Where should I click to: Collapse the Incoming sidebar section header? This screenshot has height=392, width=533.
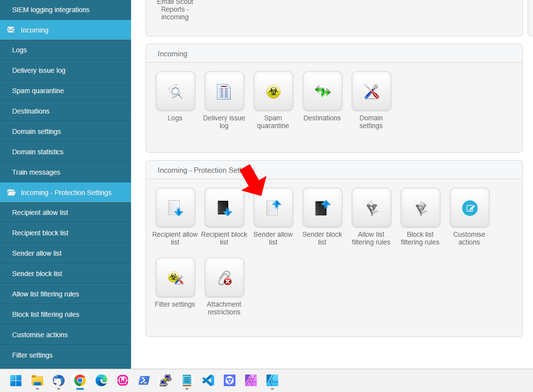(x=66, y=30)
